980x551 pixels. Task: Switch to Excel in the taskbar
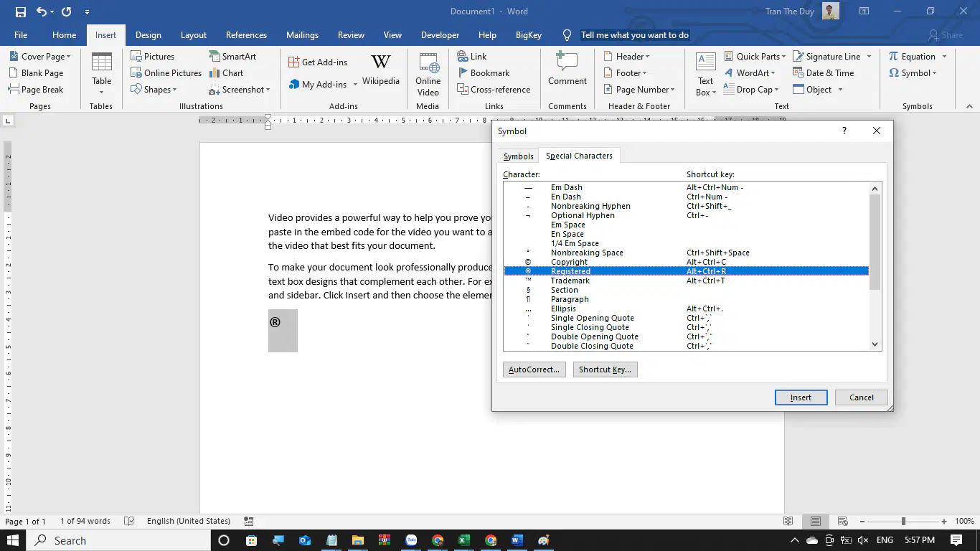(x=464, y=540)
